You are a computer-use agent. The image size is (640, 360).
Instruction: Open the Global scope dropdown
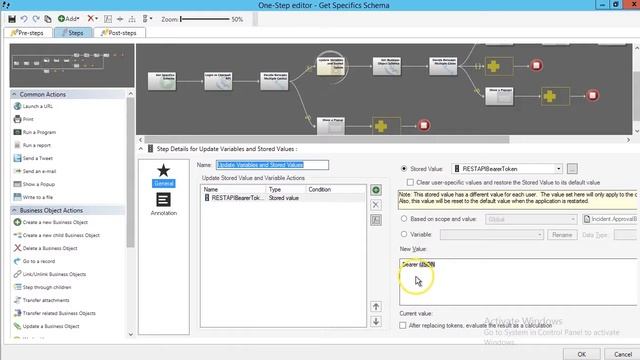pos(531,219)
